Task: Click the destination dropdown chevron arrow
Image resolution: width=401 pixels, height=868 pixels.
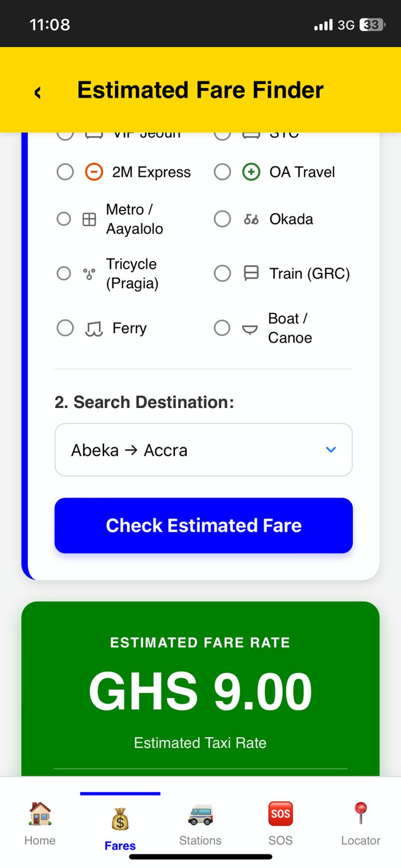Action: pyautogui.click(x=331, y=450)
